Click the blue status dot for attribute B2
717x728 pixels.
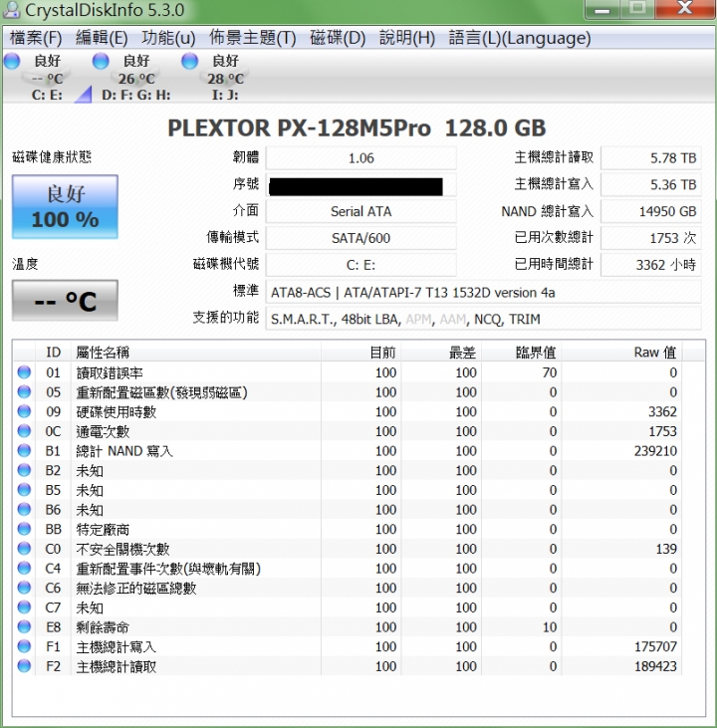(24, 470)
